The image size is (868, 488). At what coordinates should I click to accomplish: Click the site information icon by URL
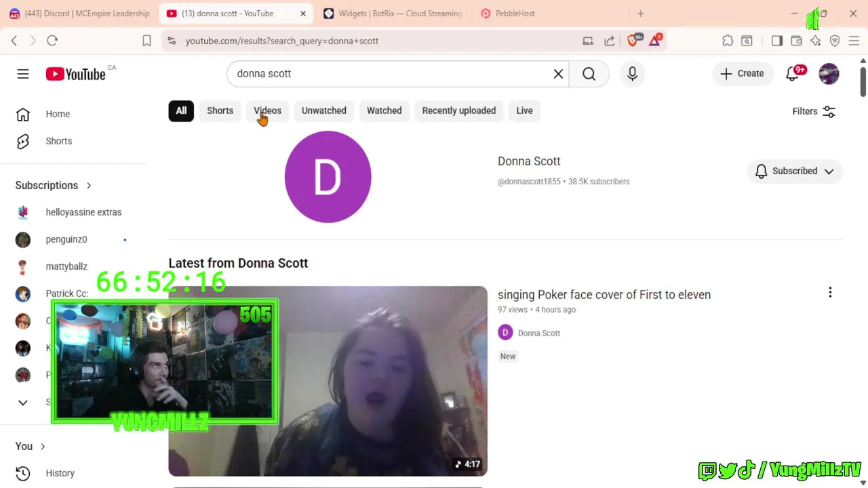(172, 41)
